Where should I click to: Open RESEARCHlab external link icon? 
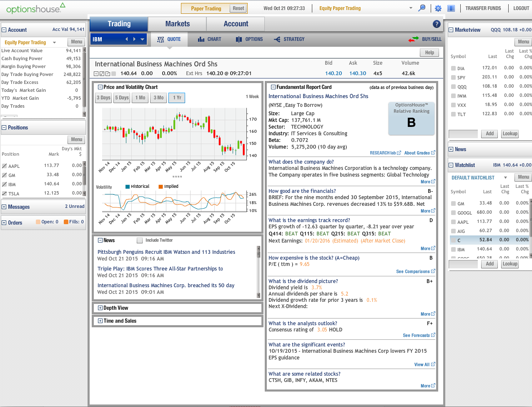pyautogui.click(x=399, y=153)
